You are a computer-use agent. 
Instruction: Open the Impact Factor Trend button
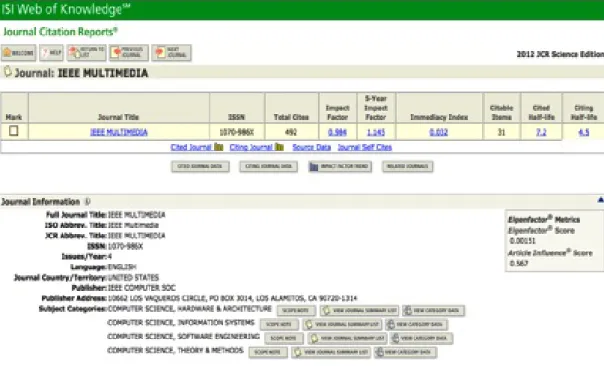pos(340,166)
